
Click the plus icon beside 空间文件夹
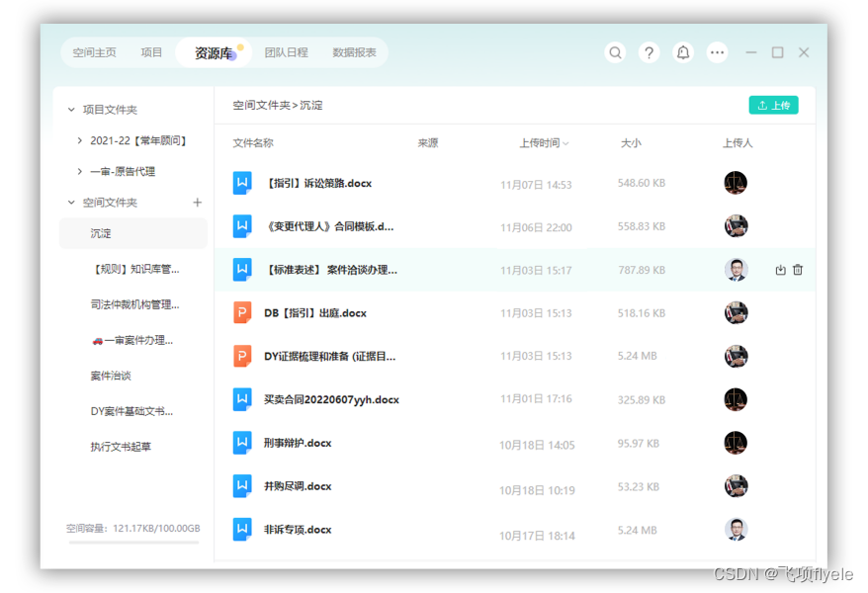click(x=197, y=203)
